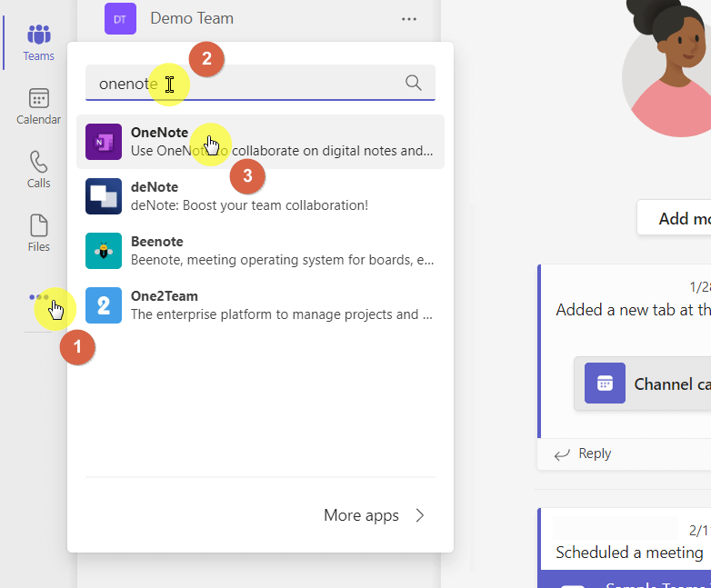Click the Beenote bee app icon
This screenshot has height=588, width=711.
coord(104,251)
